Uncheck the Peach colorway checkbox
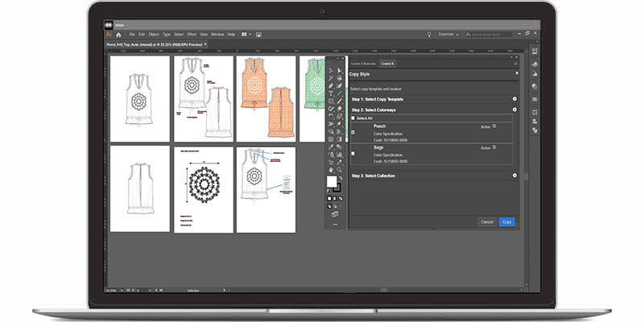 353,132
